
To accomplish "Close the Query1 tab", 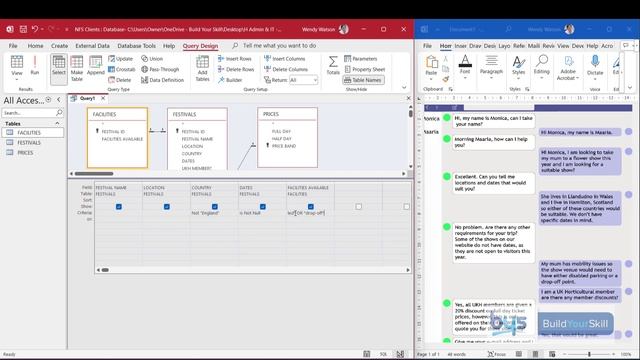I will (x=103, y=98).
